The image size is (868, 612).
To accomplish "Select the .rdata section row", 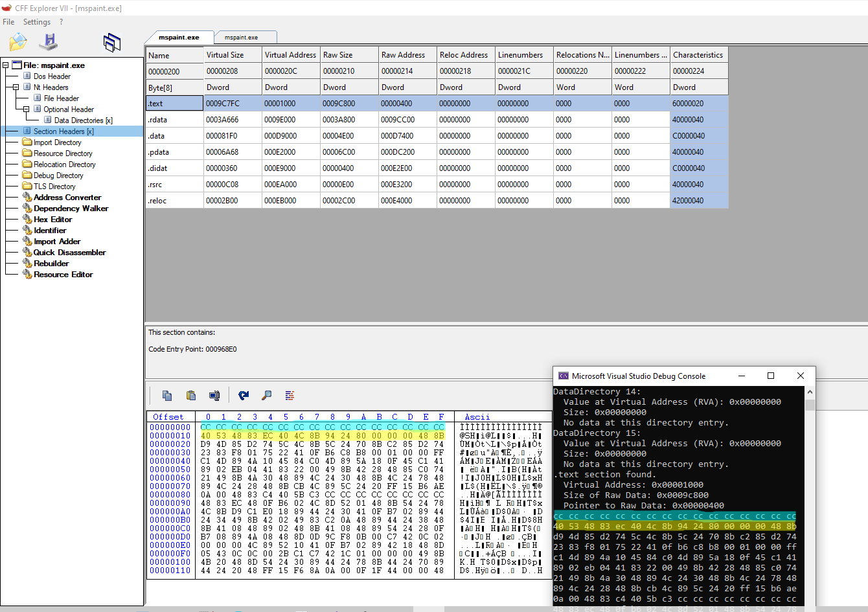I will pyautogui.click(x=437, y=119).
